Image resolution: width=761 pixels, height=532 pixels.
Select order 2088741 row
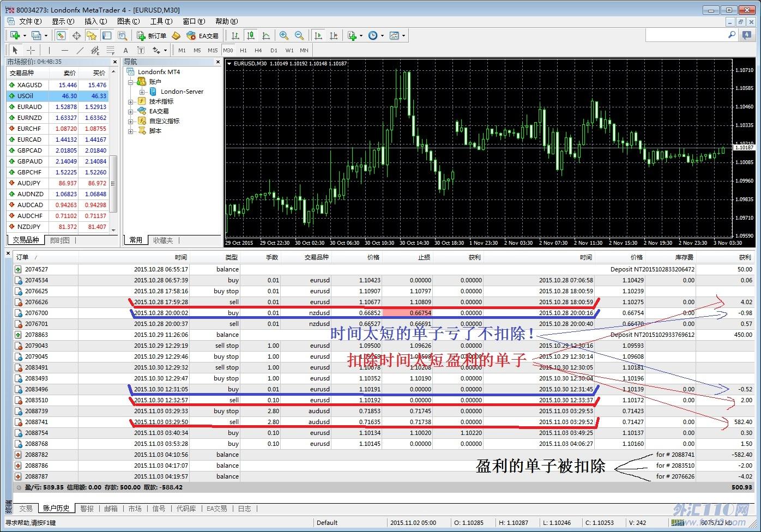tap(384, 422)
